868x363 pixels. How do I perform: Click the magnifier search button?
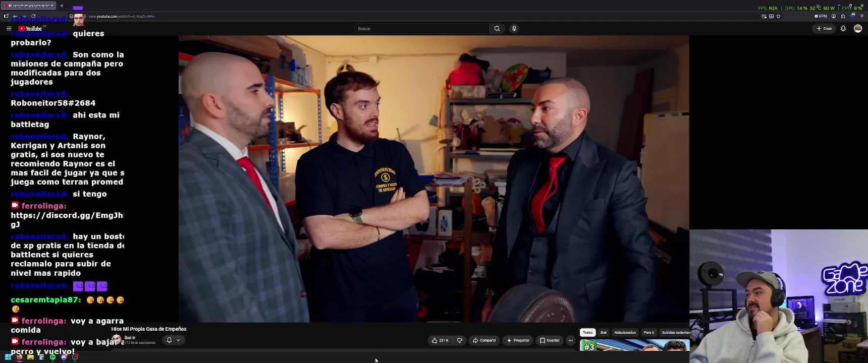497,29
